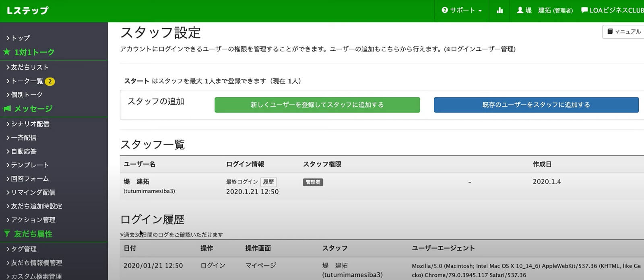The width and height of the screenshot is (644, 280).
Task: Click the スタッフ権限 column header
Action: point(322,164)
